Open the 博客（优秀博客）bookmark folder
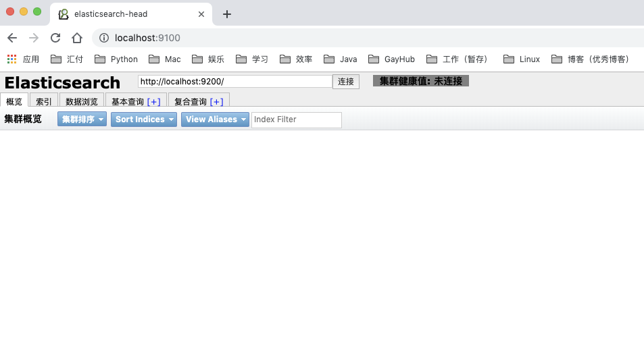The height and width of the screenshot is (345, 644). point(592,59)
